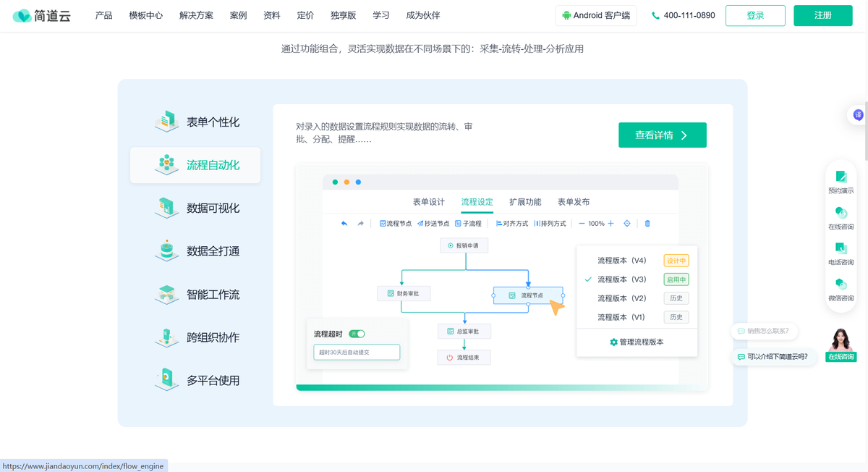Click the customer service avatar 在线咨询
868x472 pixels.
pos(841,345)
